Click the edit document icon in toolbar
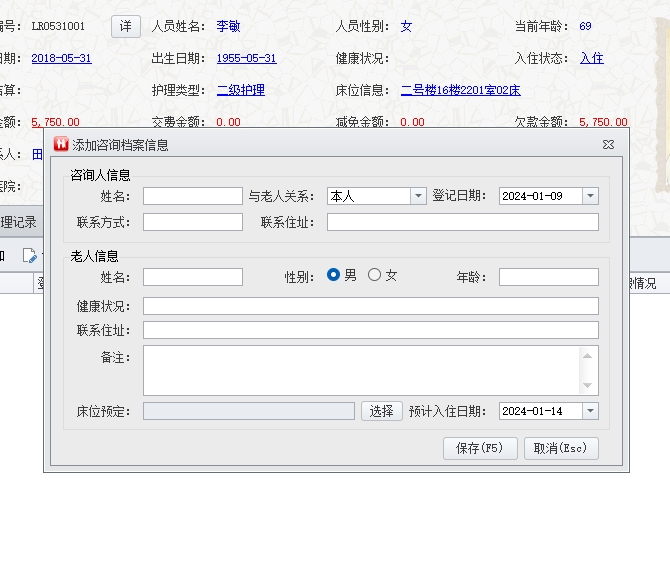The image size is (670, 567). coord(30,256)
